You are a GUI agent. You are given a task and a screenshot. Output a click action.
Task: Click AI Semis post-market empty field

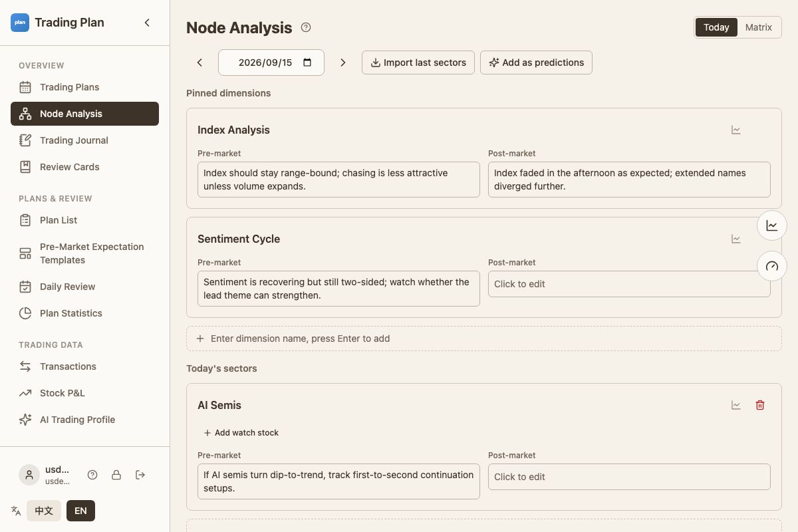[x=629, y=477]
